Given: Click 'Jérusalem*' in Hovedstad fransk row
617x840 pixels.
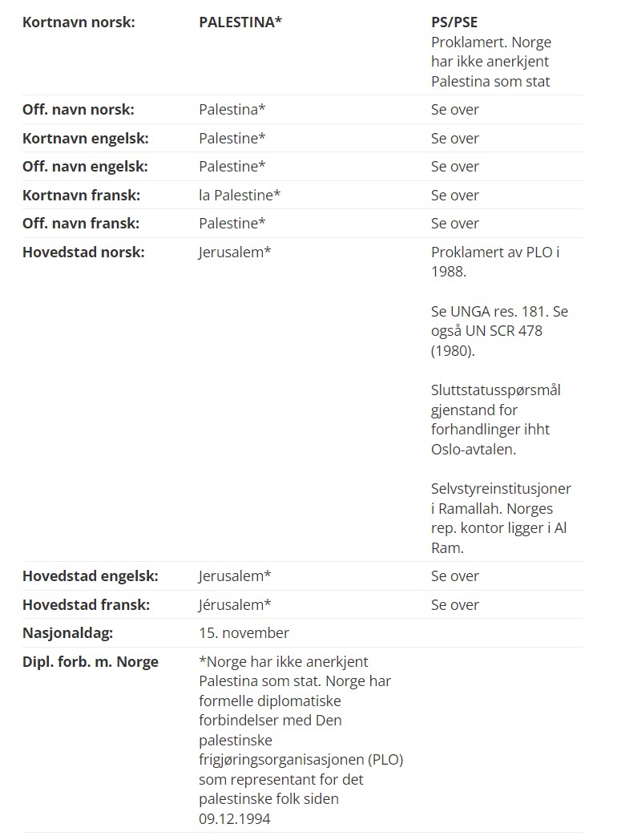Looking at the screenshot, I should [235, 605].
